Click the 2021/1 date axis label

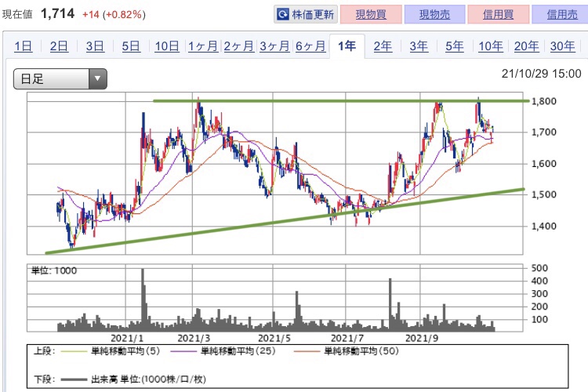click(127, 339)
